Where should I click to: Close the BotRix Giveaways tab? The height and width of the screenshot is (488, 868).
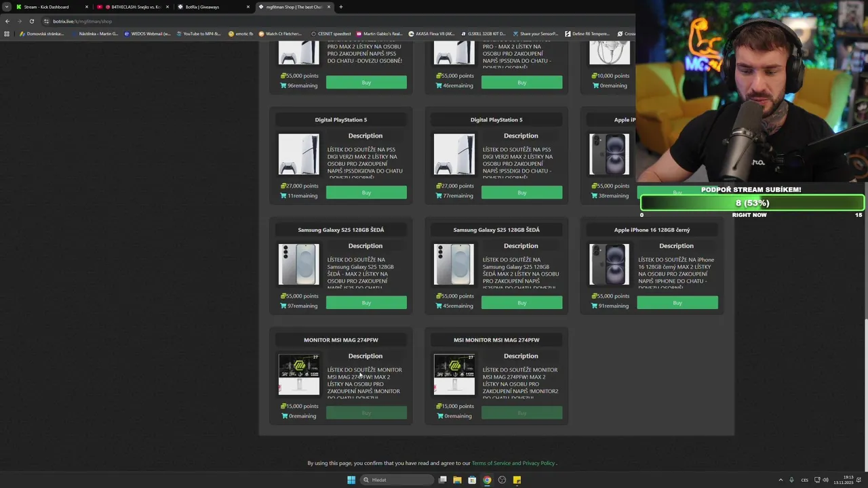point(248,7)
